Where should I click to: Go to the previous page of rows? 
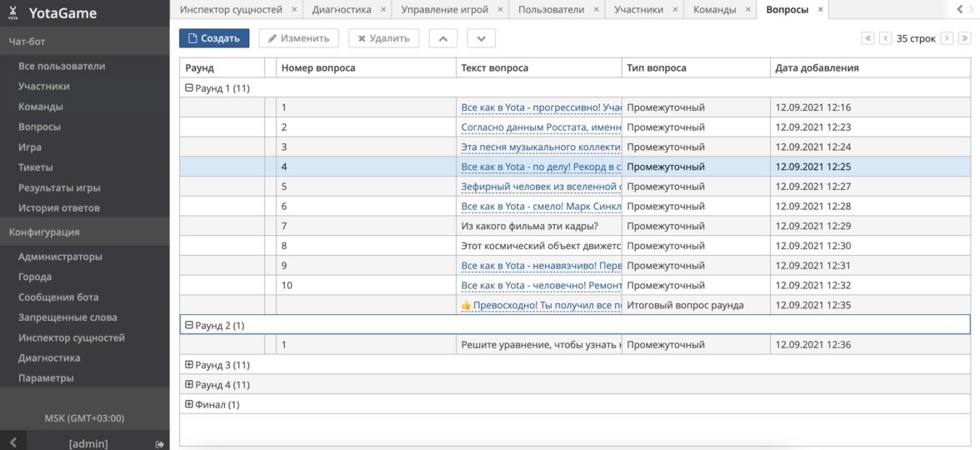pos(885,38)
